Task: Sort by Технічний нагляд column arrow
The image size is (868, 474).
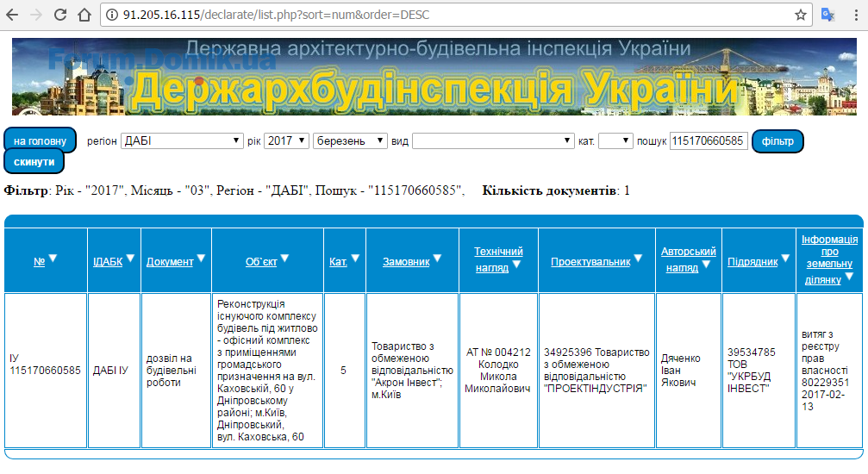Action: coord(516,265)
